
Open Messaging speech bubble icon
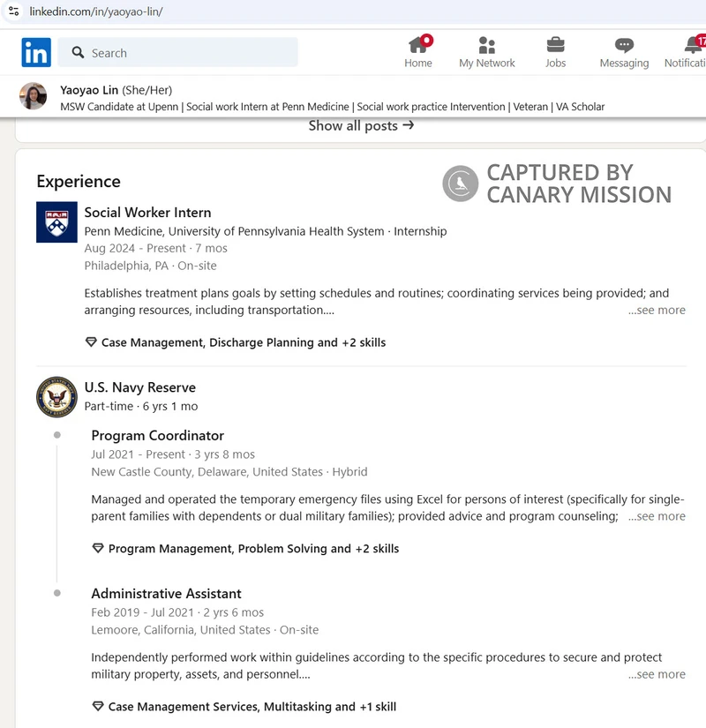pos(624,46)
